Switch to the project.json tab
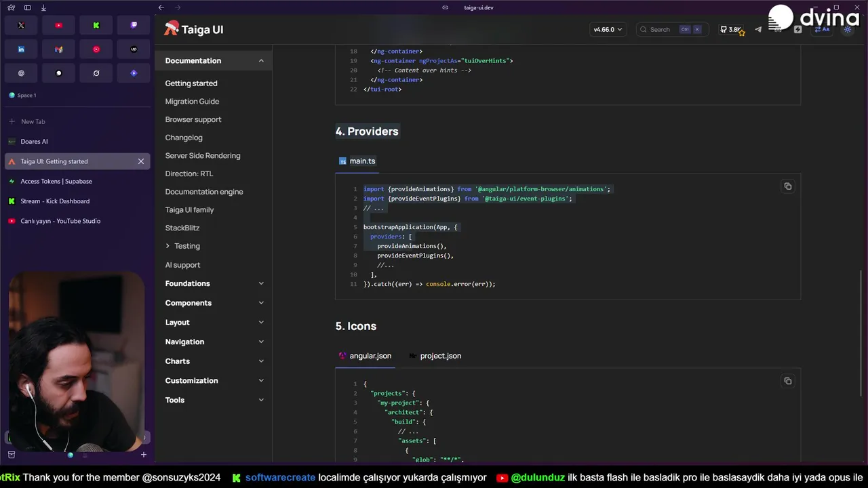 click(x=435, y=356)
